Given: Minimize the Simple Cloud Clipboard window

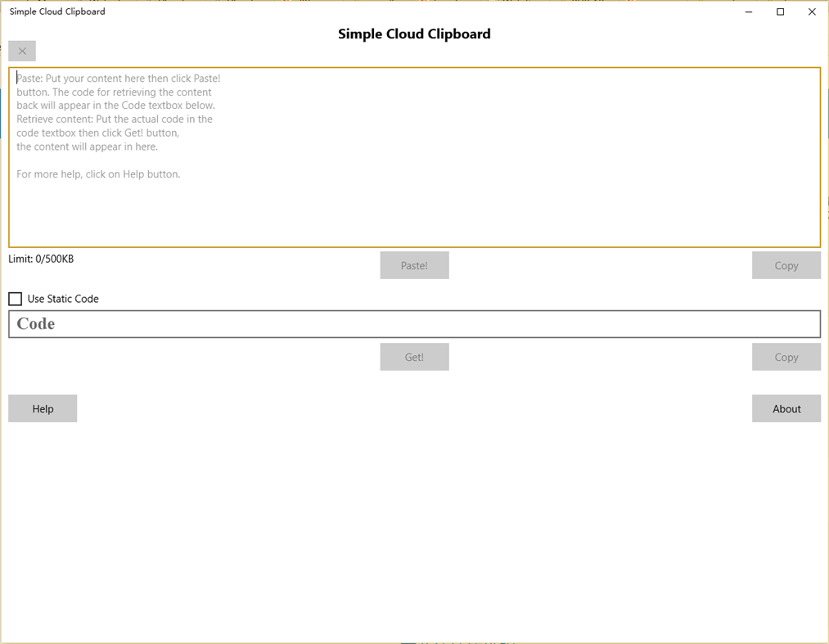Looking at the screenshot, I should click(x=748, y=11).
